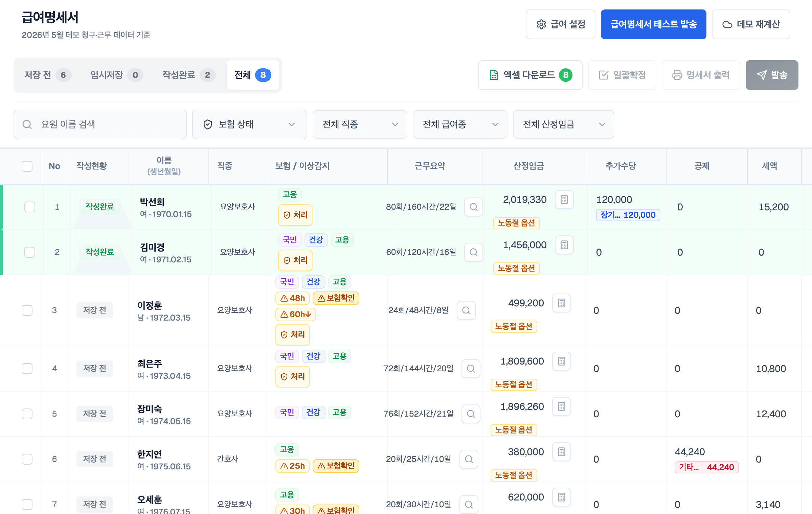Image resolution: width=812 pixels, height=514 pixels.
Task: Open work summary magnifier for 최은주
Action: (x=471, y=368)
